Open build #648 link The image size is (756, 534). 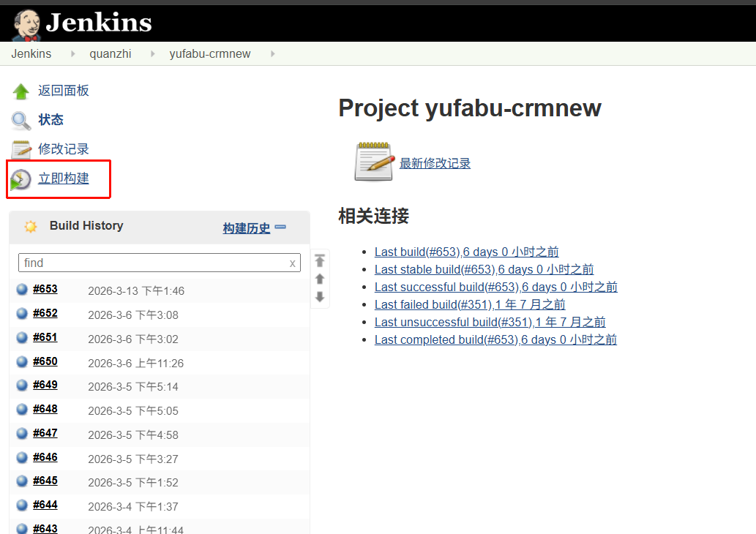pos(45,409)
